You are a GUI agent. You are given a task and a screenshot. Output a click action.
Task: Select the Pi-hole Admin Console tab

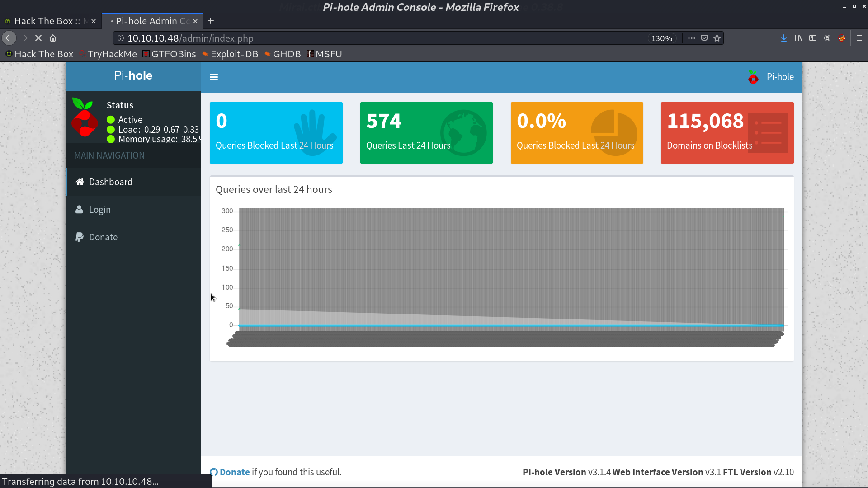pyautogui.click(x=152, y=21)
